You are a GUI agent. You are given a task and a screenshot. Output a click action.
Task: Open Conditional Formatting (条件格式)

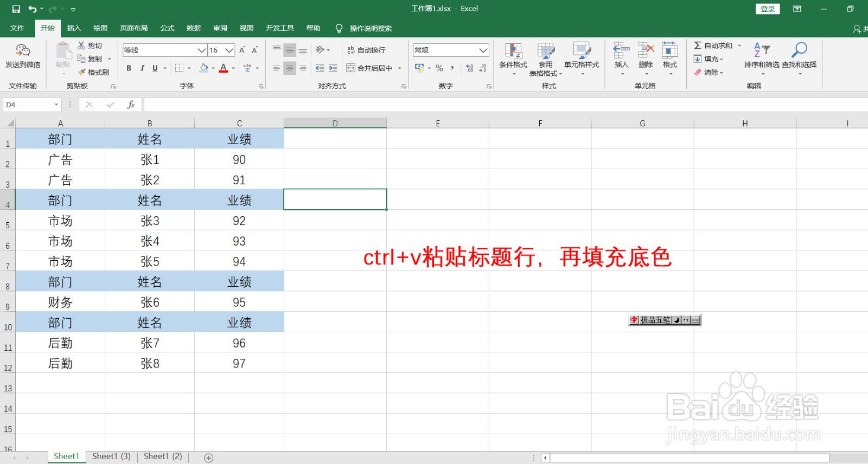tap(513, 59)
